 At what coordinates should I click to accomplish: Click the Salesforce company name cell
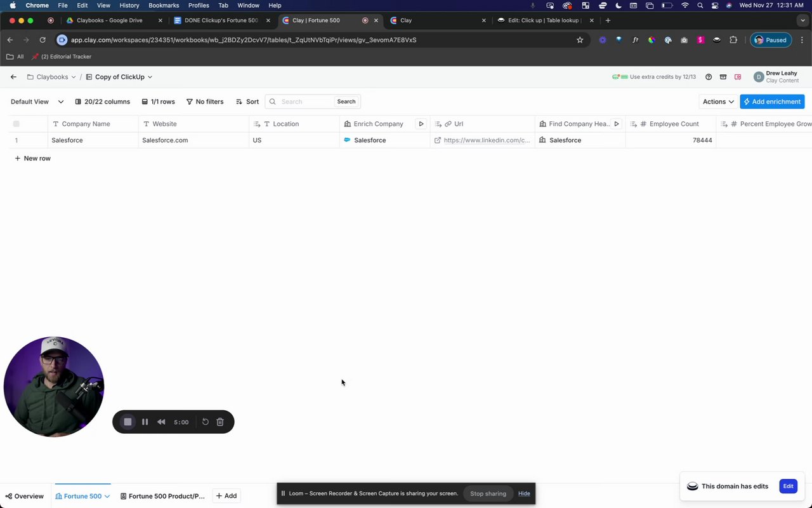coord(93,140)
